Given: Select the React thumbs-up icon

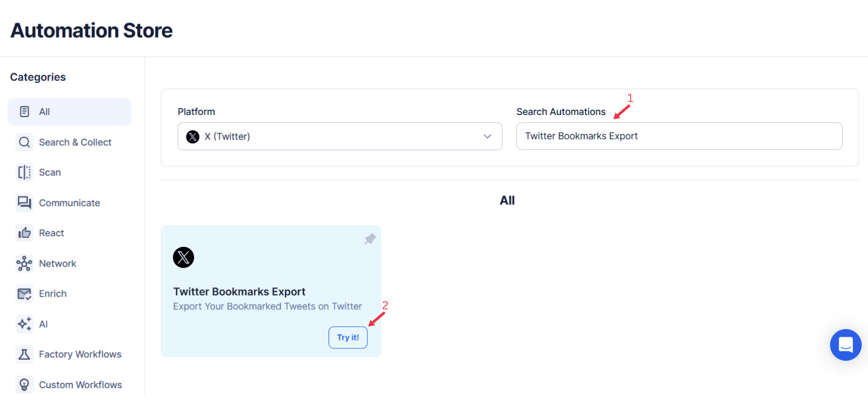Looking at the screenshot, I should [24, 233].
